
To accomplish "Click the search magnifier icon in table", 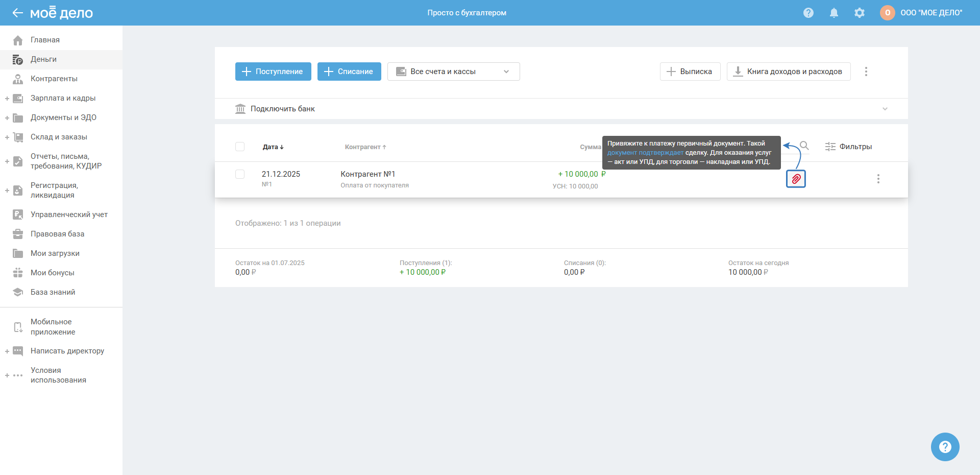I will coord(804,146).
